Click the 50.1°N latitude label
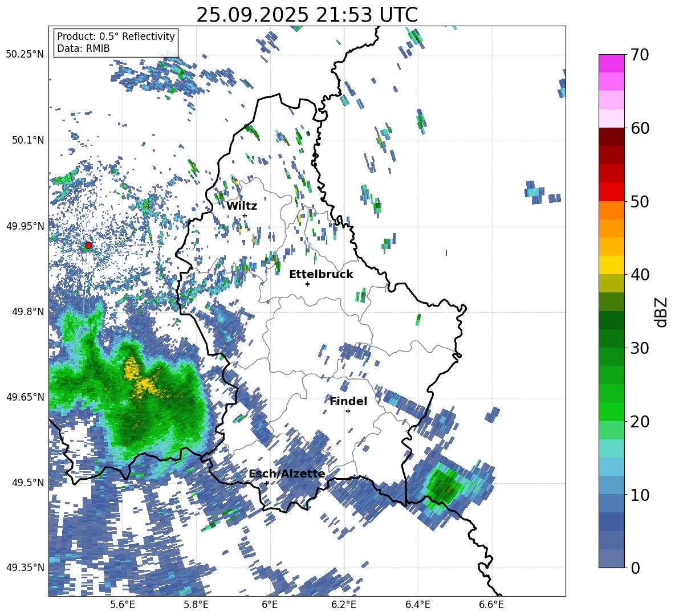 [28, 140]
